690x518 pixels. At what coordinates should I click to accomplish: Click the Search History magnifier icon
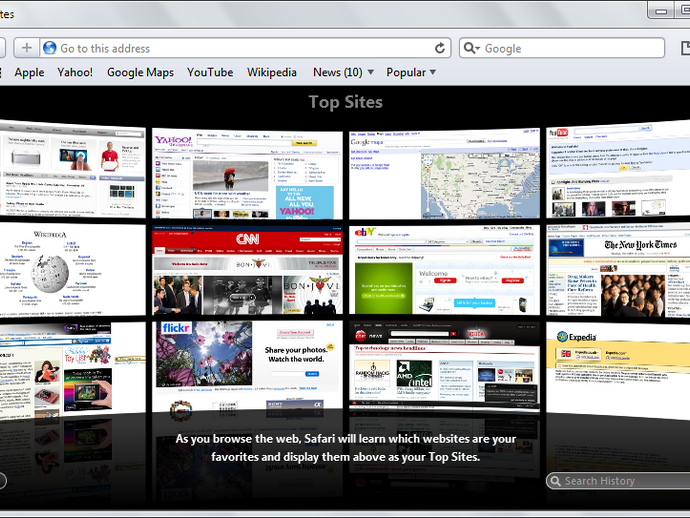(556, 481)
